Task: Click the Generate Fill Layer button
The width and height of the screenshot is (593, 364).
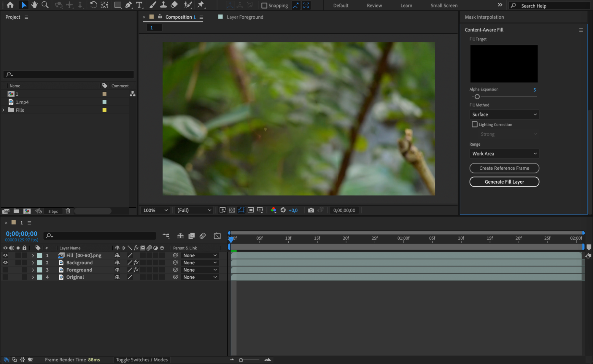Action: 504,182
